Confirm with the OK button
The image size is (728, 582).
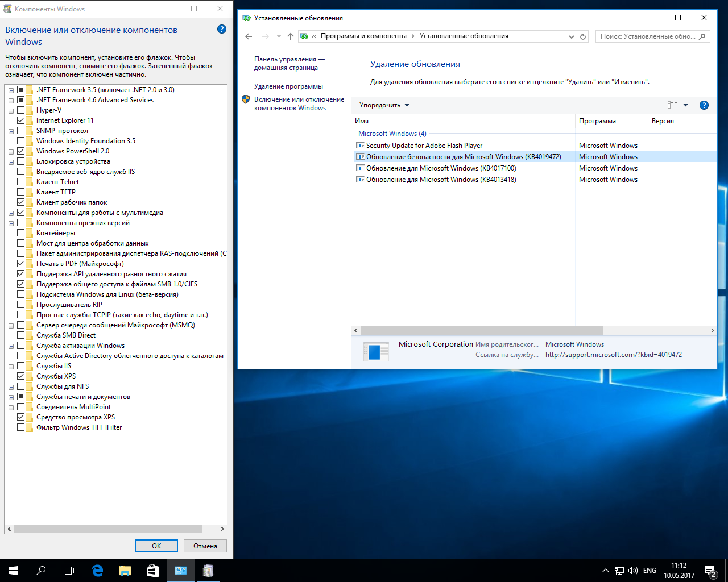(156, 546)
